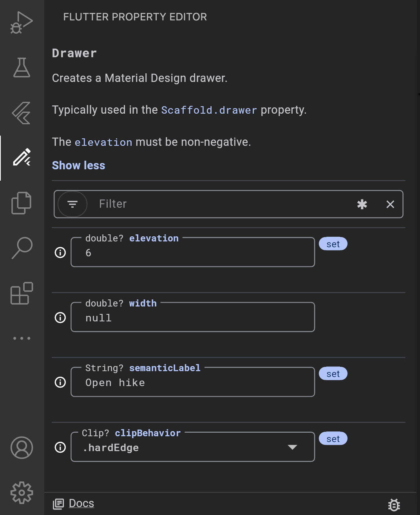The height and width of the screenshot is (515, 420).
Task: Open the Explorer pages icon
Action: [22, 203]
